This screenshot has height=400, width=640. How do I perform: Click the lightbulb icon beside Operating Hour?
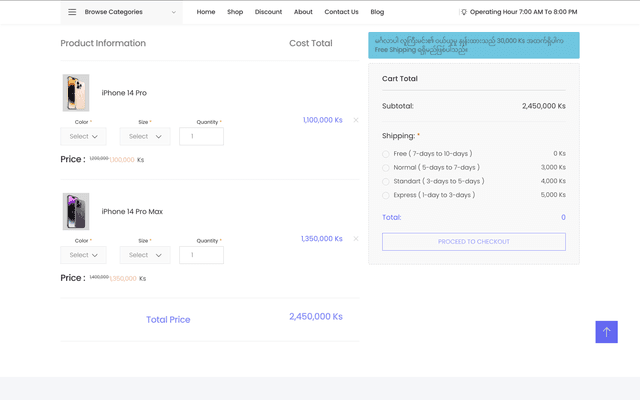(464, 12)
